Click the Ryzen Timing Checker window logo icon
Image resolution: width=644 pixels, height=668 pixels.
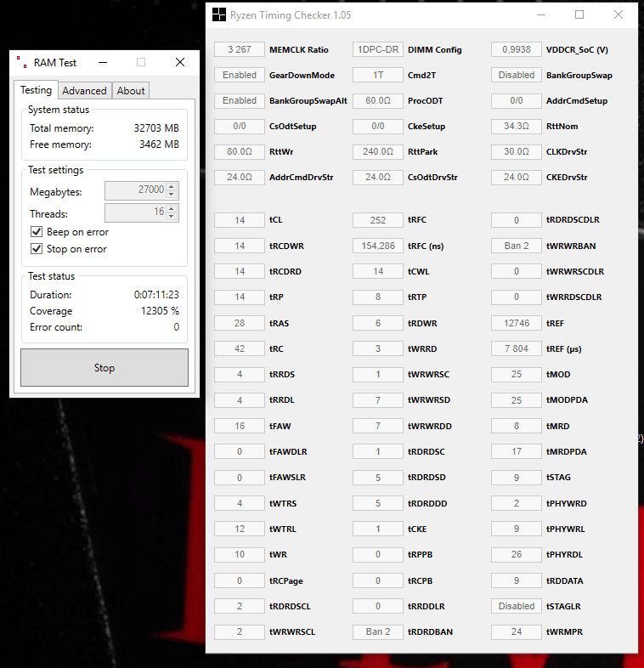coord(219,15)
